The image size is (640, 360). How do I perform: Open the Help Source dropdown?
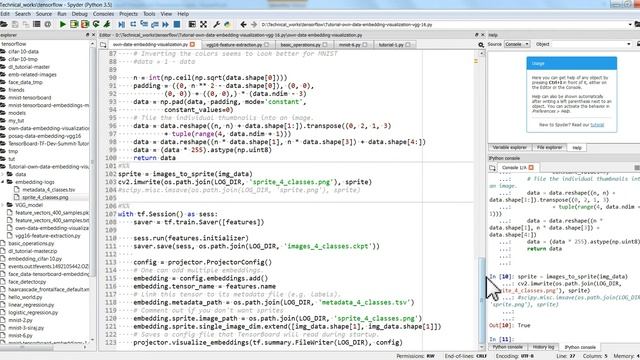(x=517, y=44)
